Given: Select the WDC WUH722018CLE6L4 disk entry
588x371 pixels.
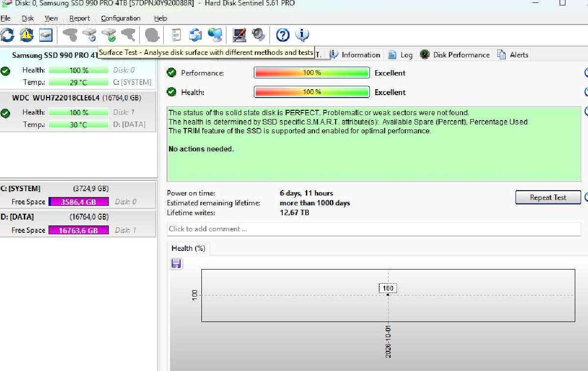Looking at the screenshot, I should 78,111.
